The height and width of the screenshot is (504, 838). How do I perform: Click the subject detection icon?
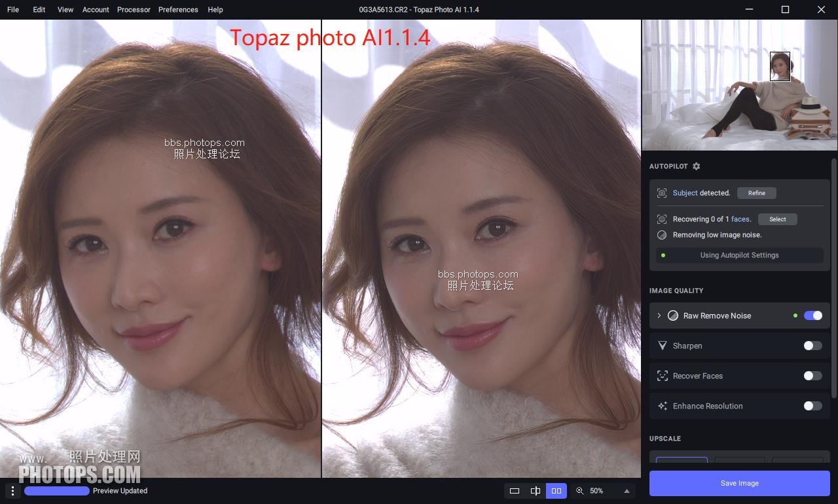(x=662, y=193)
